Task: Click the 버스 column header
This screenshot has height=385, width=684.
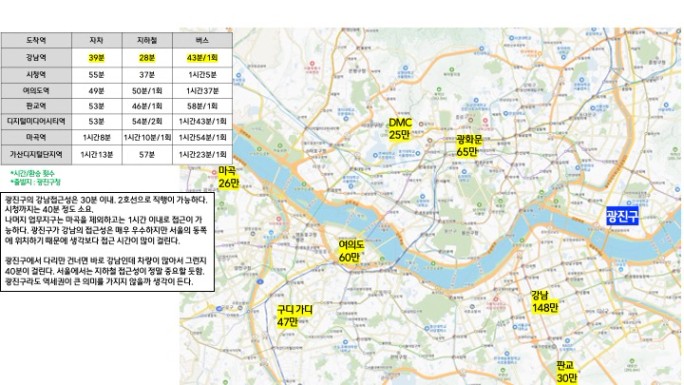Action: [x=202, y=40]
